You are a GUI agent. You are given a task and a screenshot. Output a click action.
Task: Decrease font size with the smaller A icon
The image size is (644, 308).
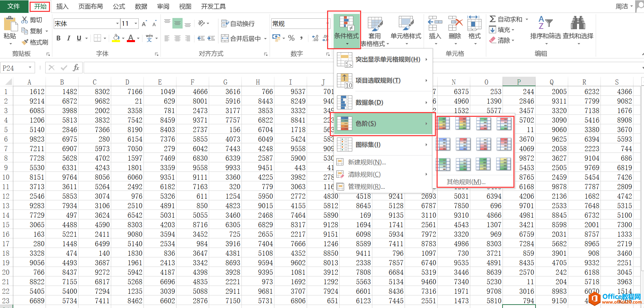point(154,23)
